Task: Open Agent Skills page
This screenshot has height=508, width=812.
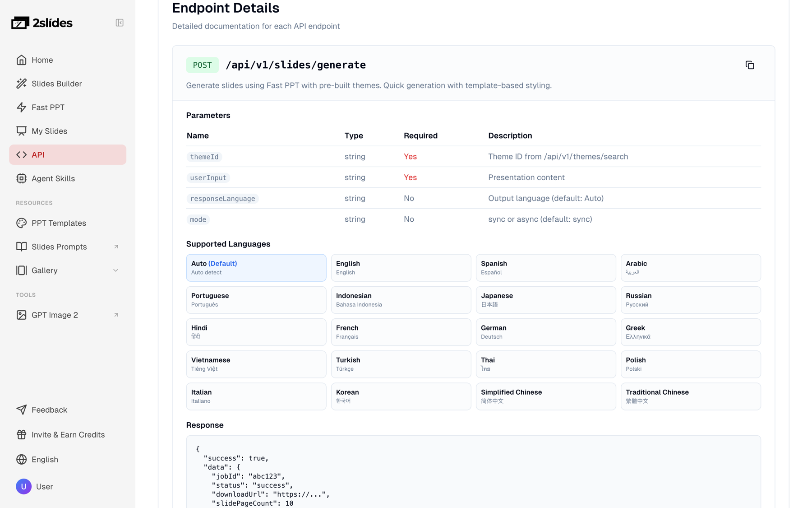Action: click(x=68, y=178)
